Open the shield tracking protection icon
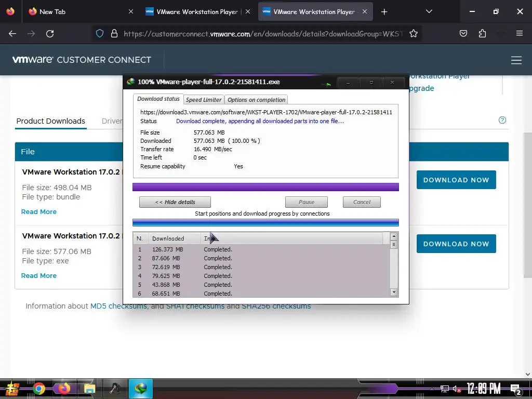 99,34
